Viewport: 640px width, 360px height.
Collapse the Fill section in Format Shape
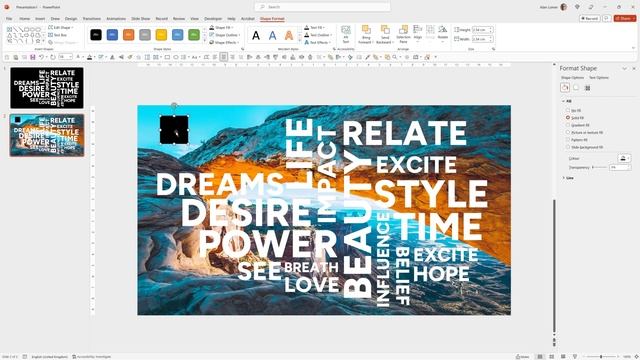(567, 101)
